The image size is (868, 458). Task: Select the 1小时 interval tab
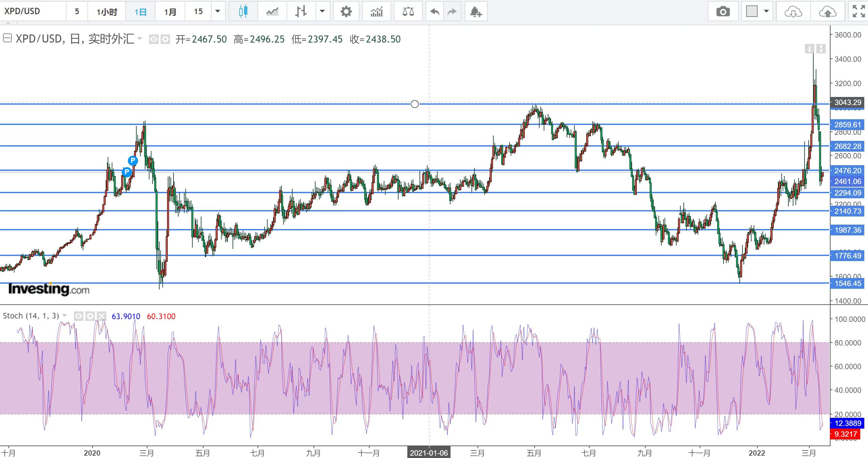click(107, 11)
